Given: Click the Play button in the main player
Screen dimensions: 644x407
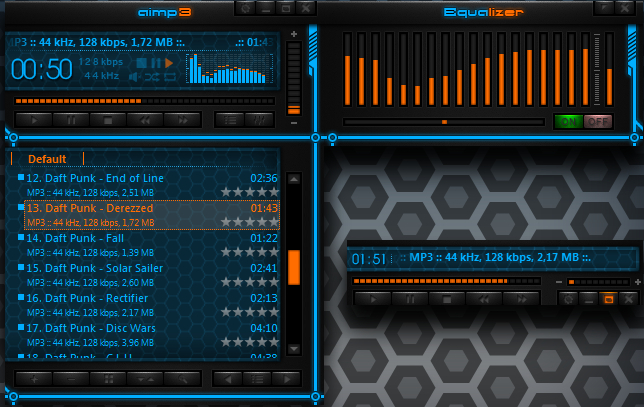Looking at the screenshot, I should click(34, 120).
